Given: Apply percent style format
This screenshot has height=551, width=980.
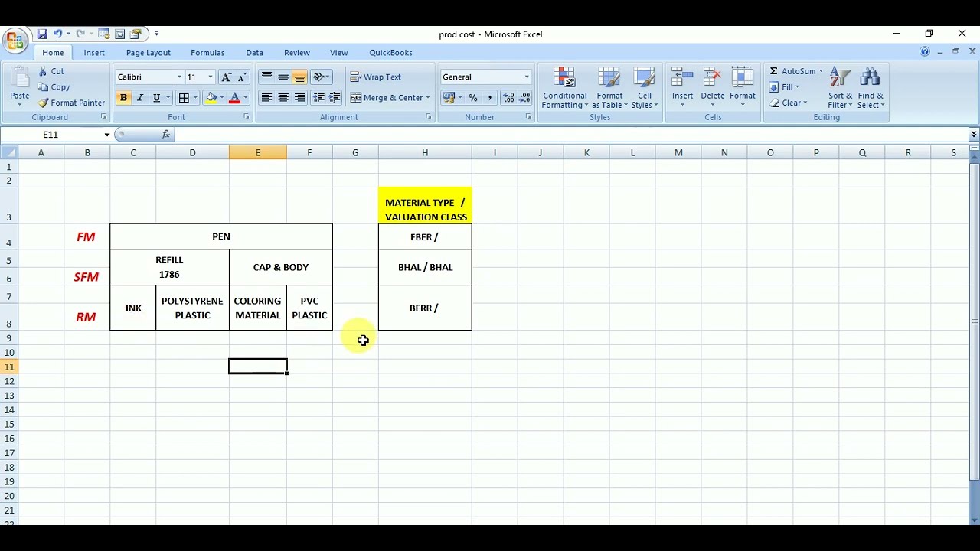Looking at the screenshot, I should [x=473, y=98].
